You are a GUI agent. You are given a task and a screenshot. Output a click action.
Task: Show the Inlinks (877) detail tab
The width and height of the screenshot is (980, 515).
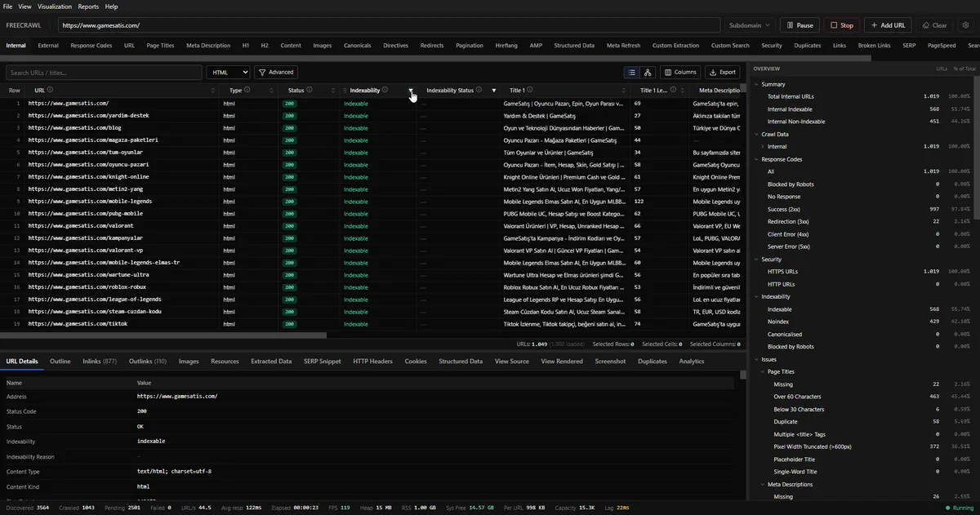100,361
